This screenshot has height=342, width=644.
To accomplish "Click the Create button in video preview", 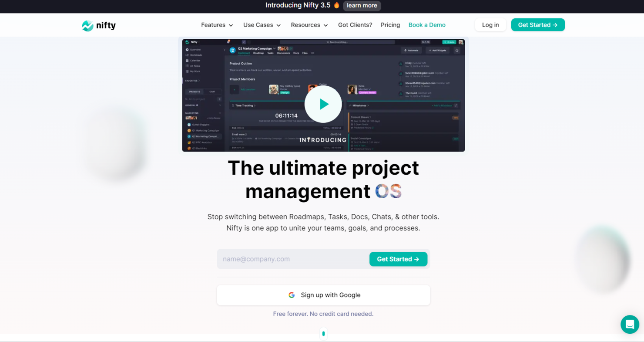I will pos(449,42).
